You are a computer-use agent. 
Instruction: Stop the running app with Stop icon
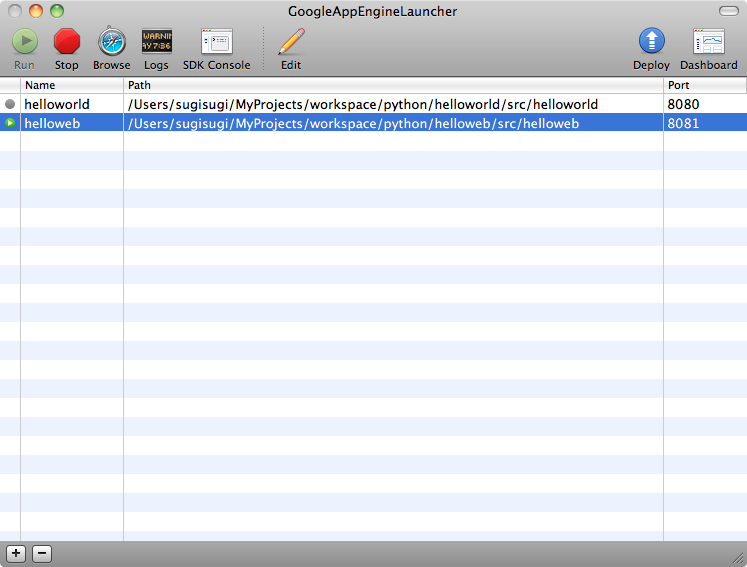click(x=67, y=41)
